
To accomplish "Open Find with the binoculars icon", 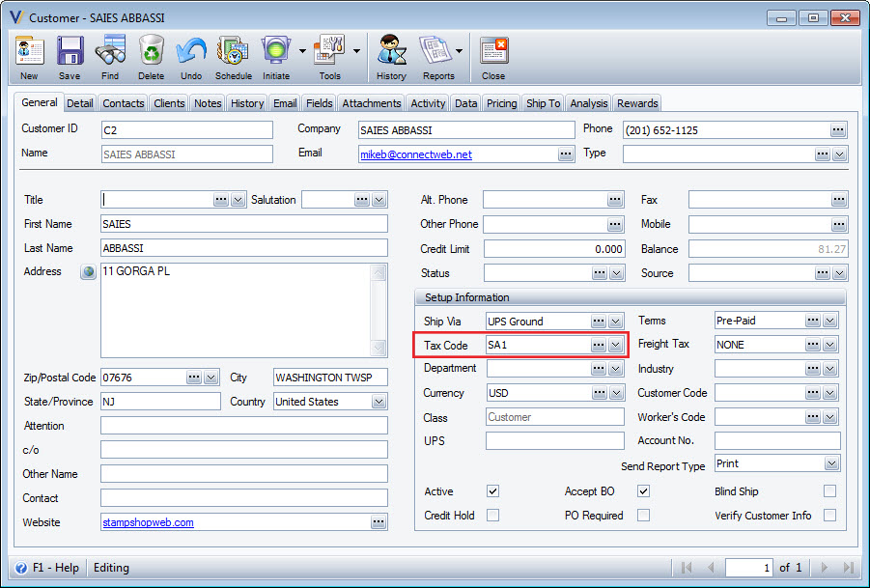I will point(110,51).
